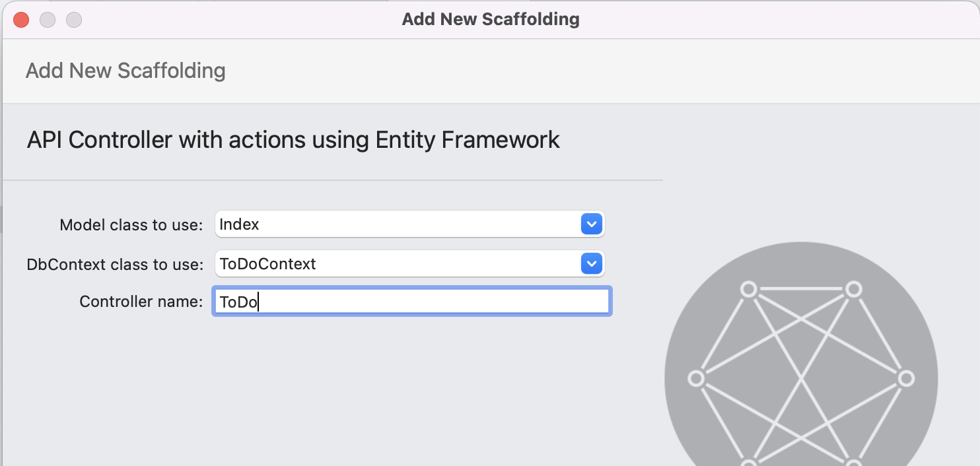This screenshot has width=980, height=466.
Task: Click the ToDo text in Controller name
Action: (x=238, y=302)
